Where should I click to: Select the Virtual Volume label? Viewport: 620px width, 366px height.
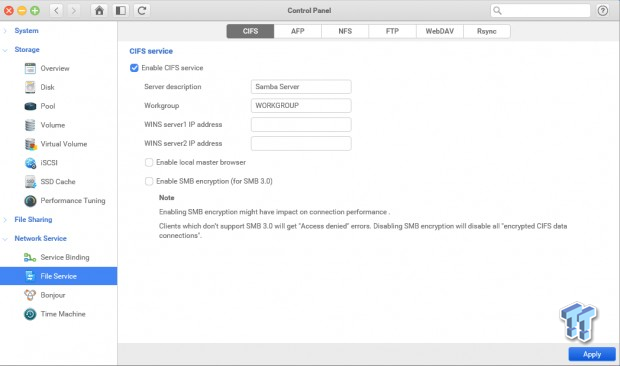[64, 144]
